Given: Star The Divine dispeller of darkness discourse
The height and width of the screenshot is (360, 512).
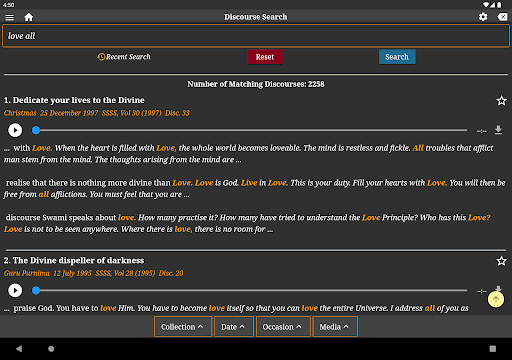Looking at the screenshot, I should point(501,261).
